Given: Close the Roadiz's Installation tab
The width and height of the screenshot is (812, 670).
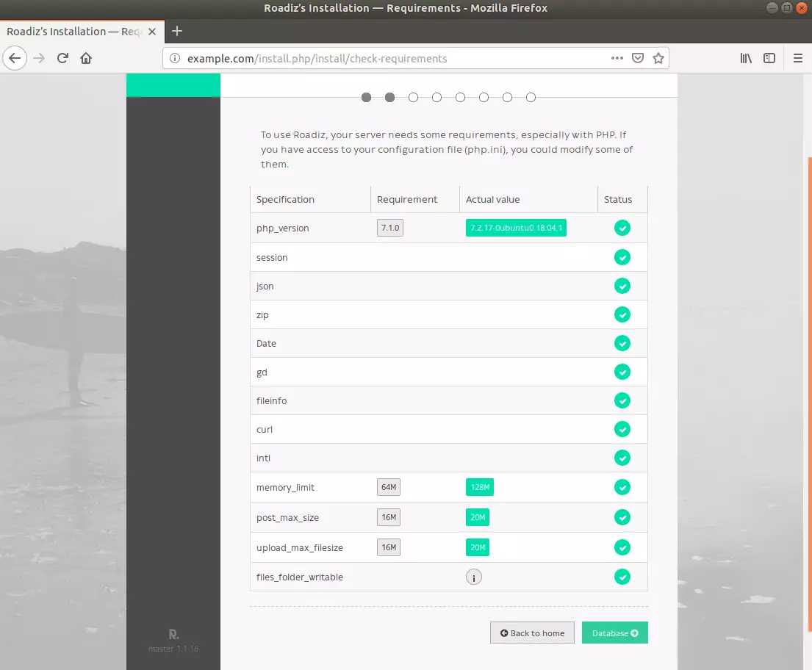Looking at the screenshot, I should pyautogui.click(x=151, y=32).
